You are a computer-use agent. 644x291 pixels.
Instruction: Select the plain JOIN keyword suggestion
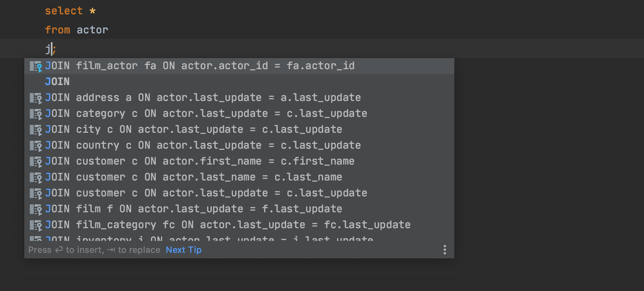tap(57, 82)
